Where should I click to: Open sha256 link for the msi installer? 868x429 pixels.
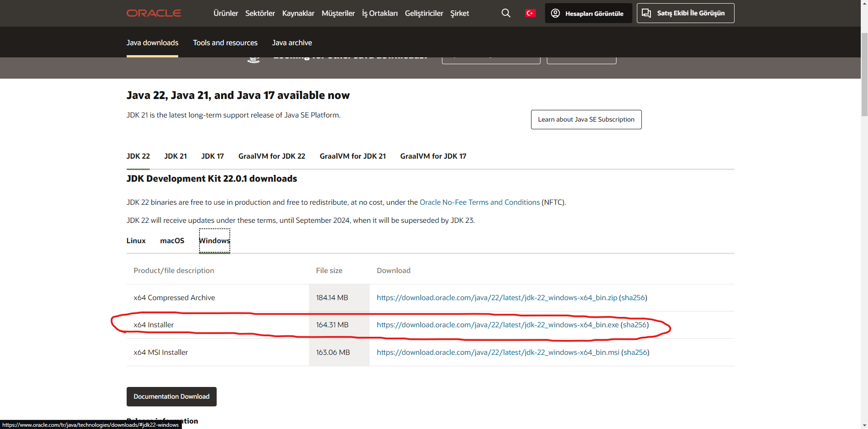click(636, 352)
